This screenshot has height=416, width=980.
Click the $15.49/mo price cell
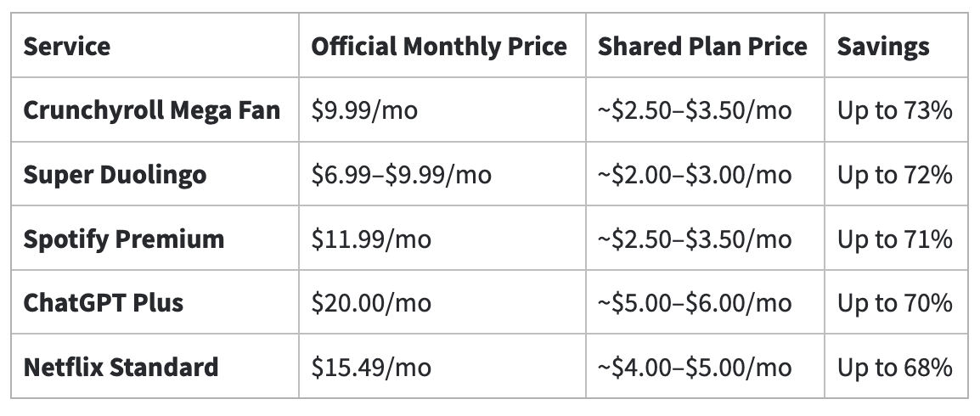coord(371,367)
